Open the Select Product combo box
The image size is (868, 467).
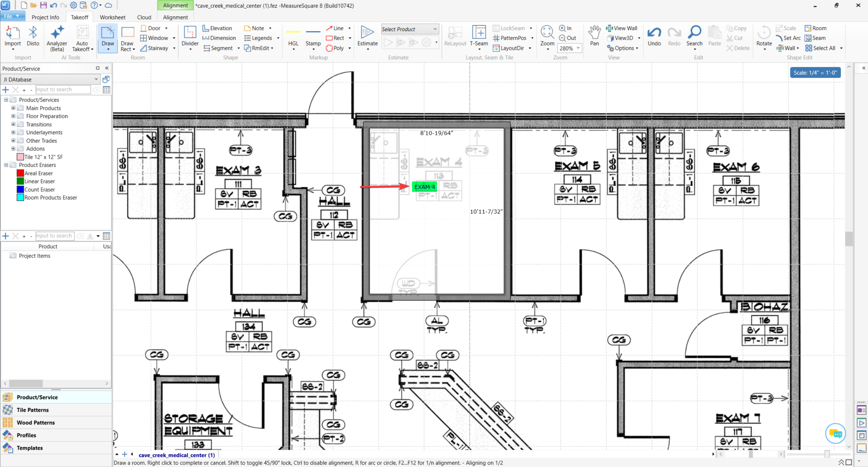point(409,29)
